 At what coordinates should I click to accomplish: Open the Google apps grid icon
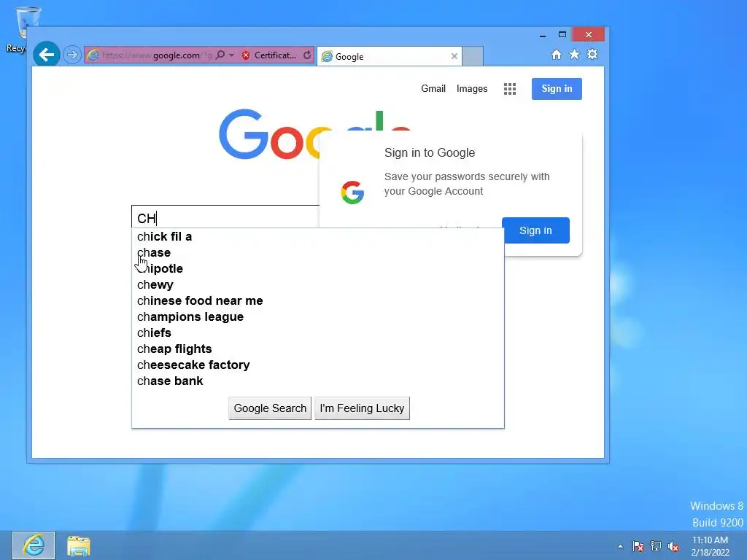(510, 88)
